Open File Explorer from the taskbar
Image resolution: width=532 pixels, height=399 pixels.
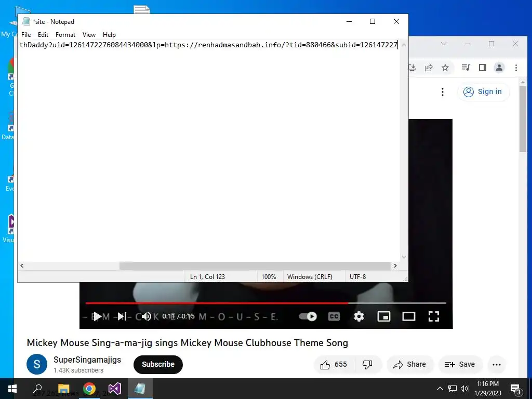(63, 389)
